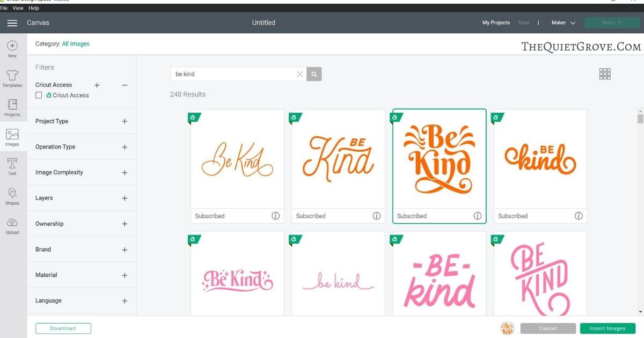Show info for selected bold Be Kind image
Screen dimensions: 644x338
(x=478, y=216)
